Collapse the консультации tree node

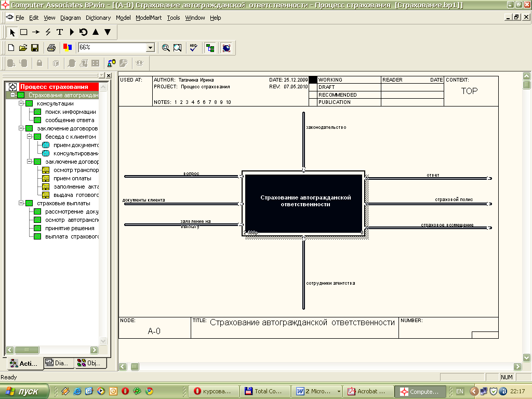[x=21, y=103]
